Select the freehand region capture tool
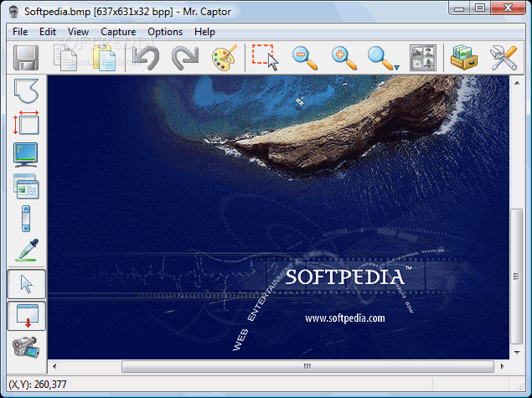The height and width of the screenshot is (398, 532). 26,90
